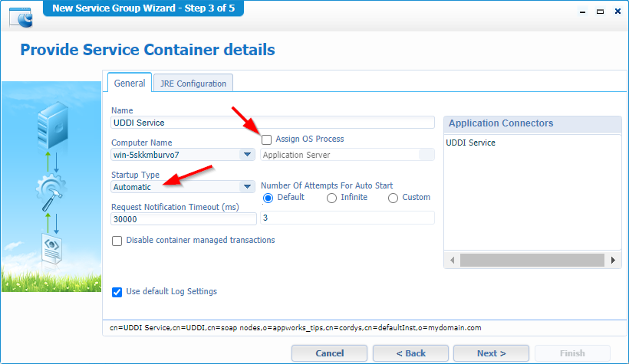Screen dimensions: 629x364
Task: Click the gear and wrench icon in sidebar
Action: (x=51, y=193)
